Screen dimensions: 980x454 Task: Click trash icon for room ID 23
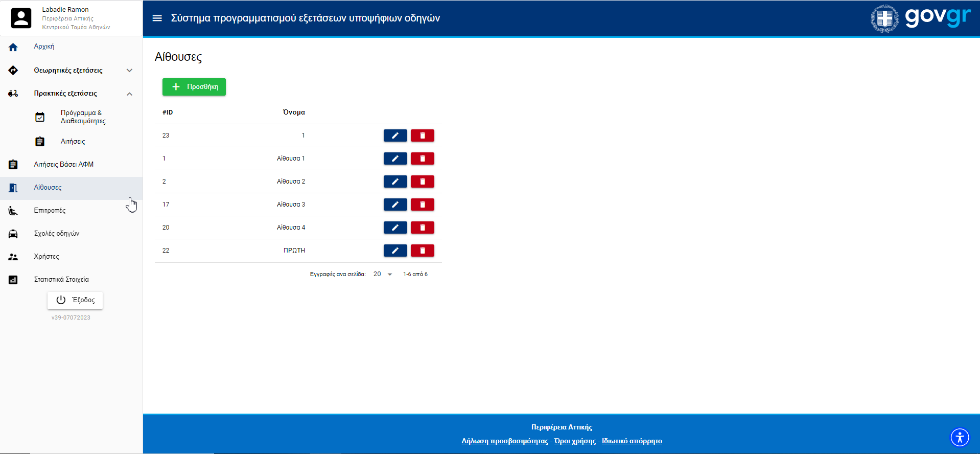[x=422, y=135]
